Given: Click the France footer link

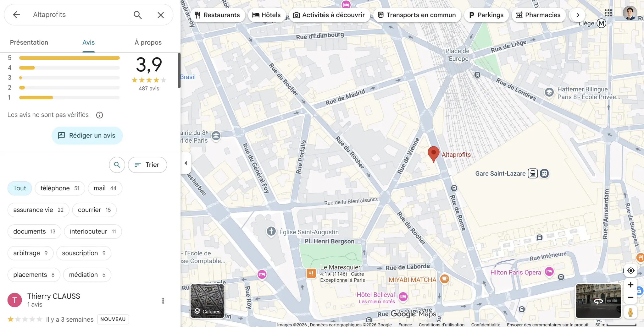Looking at the screenshot, I should 405,324.
